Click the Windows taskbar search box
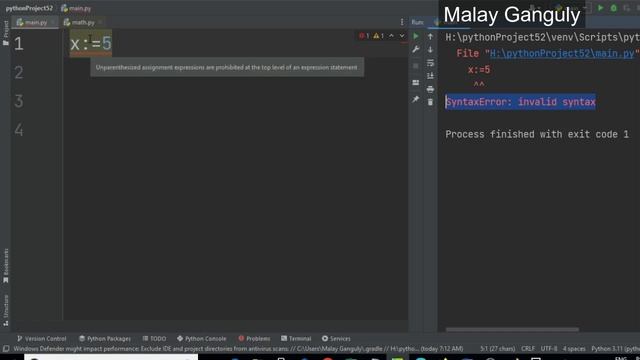640x360 pixels. tap(111, 357)
